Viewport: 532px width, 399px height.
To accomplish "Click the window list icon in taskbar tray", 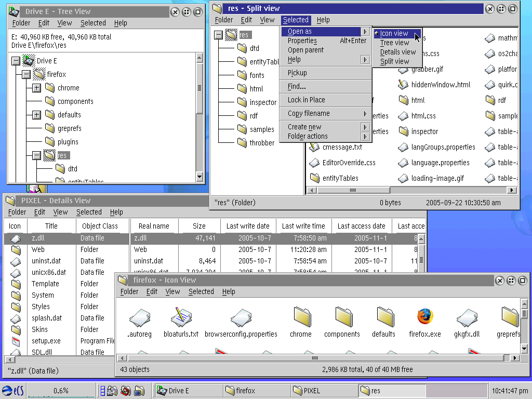I will pos(102,391).
